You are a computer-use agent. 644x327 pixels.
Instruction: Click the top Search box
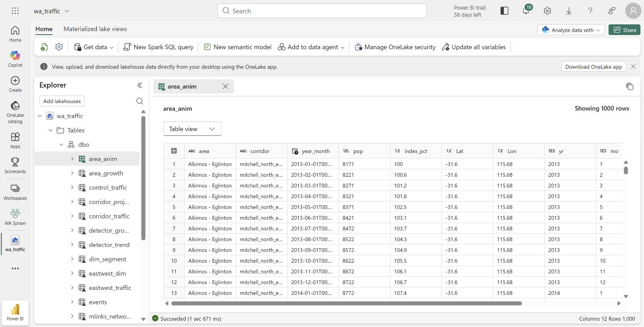(x=322, y=11)
